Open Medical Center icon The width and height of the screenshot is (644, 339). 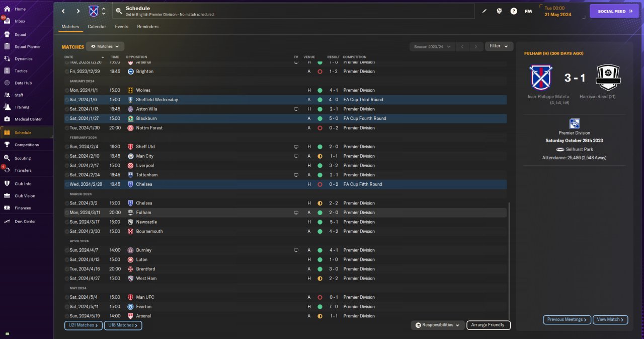7,119
